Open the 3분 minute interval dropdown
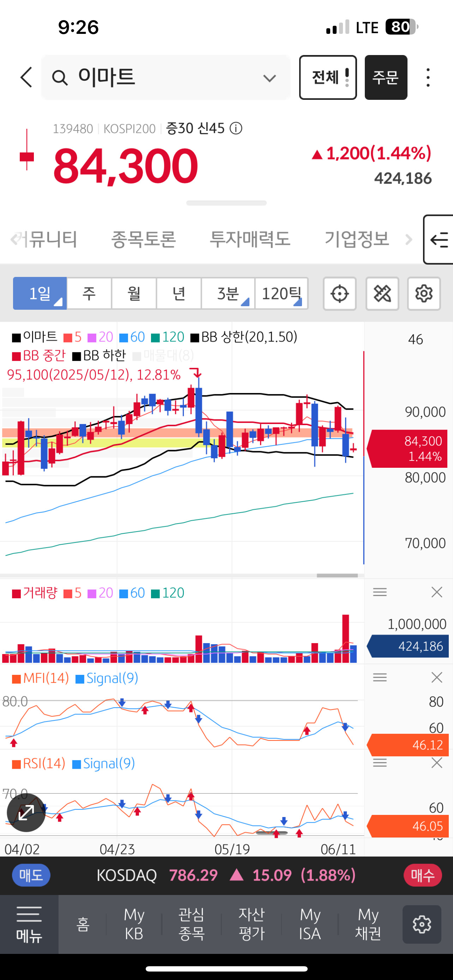Screen dimensions: 453x980 [228, 293]
